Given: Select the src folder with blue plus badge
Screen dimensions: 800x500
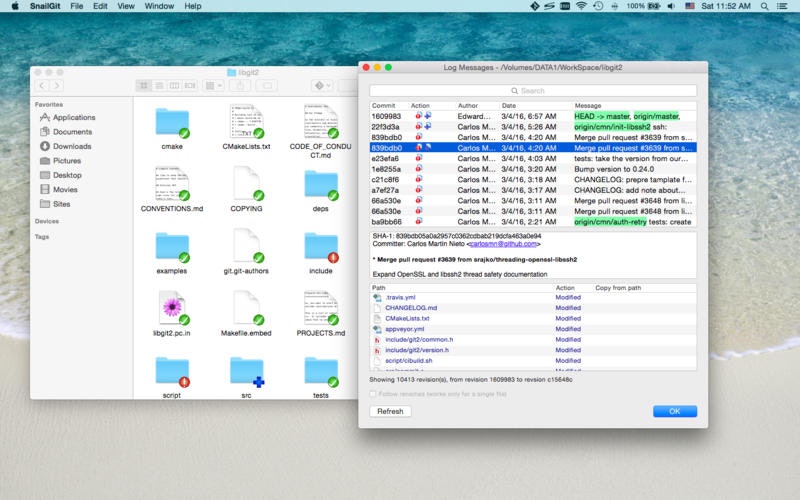Looking at the screenshot, I should pyautogui.click(x=246, y=371).
